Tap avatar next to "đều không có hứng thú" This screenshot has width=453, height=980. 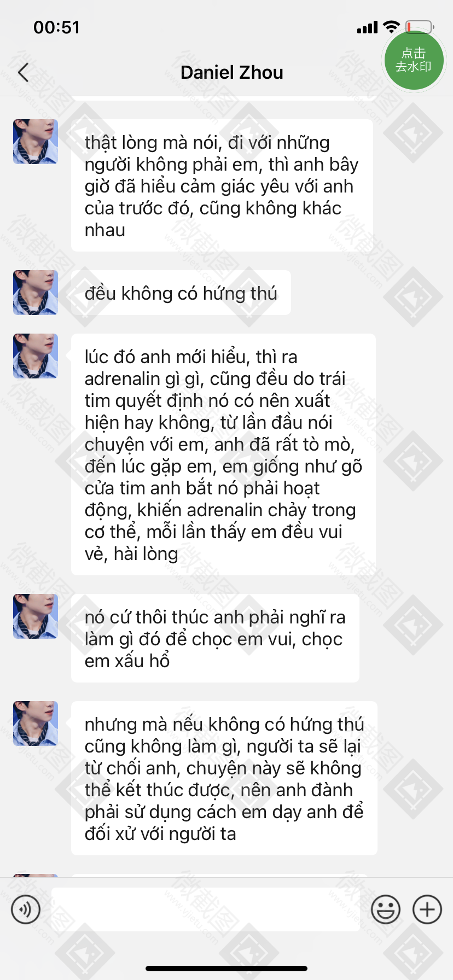[36, 293]
